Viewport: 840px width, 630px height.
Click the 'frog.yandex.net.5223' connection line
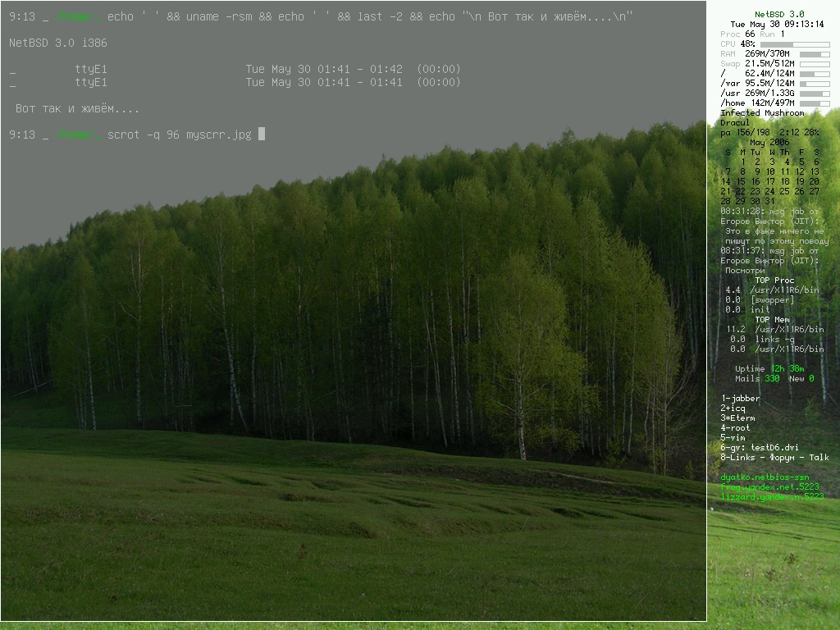coord(769,486)
